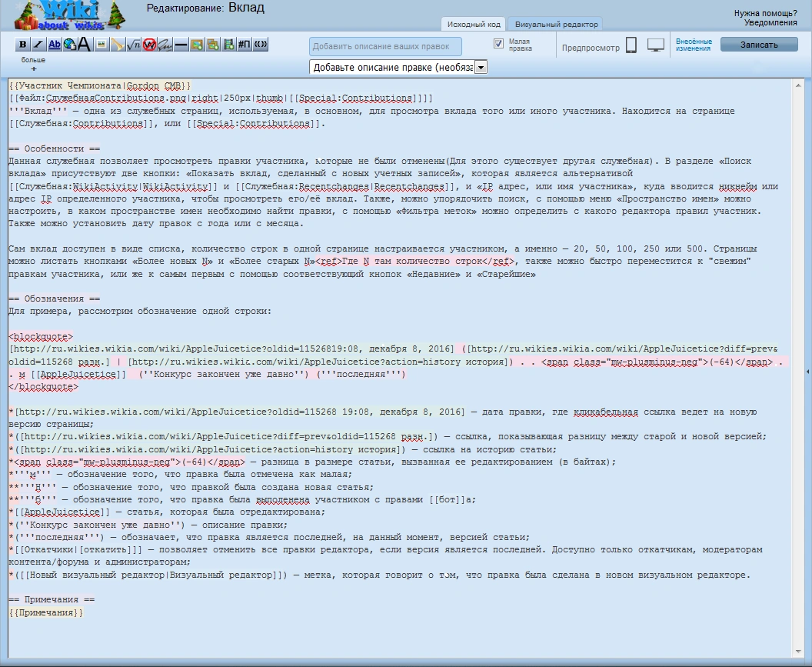Click the Wiki about wikis logo

pyautogui.click(x=69, y=15)
